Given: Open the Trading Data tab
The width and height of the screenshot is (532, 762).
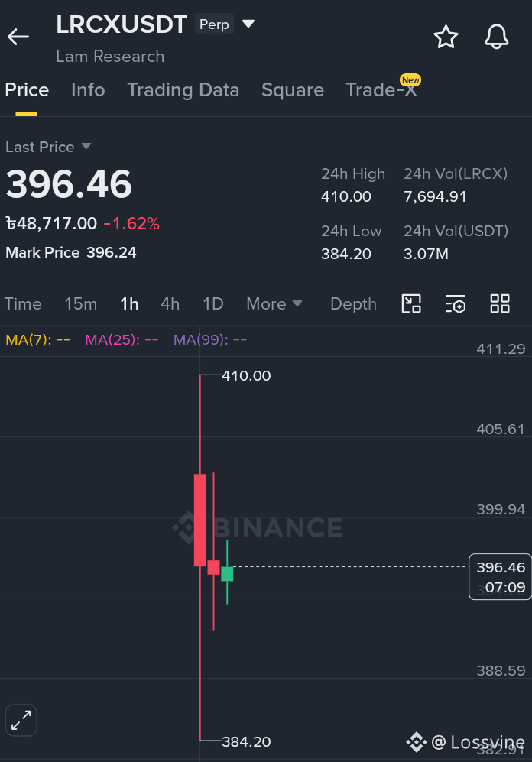Looking at the screenshot, I should click(183, 90).
